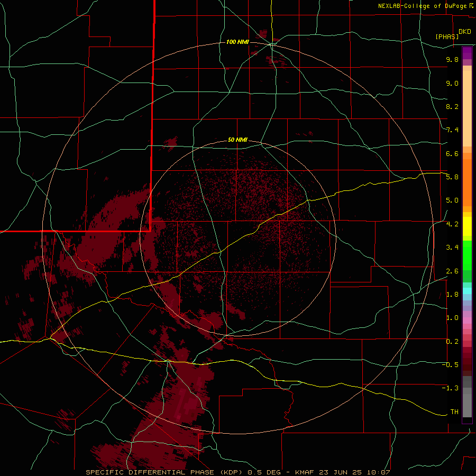
Task: Click the 50 NMI range ring label
Action: [x=237, y=140]
